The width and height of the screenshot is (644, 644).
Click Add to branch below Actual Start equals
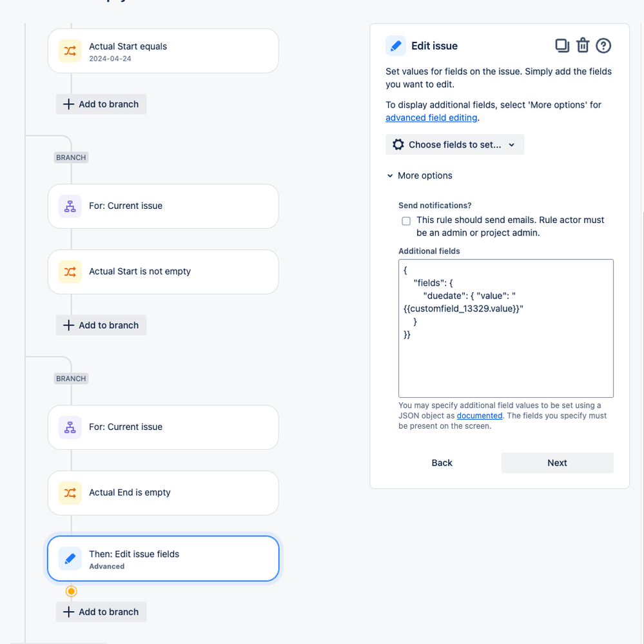click(101, 104)
